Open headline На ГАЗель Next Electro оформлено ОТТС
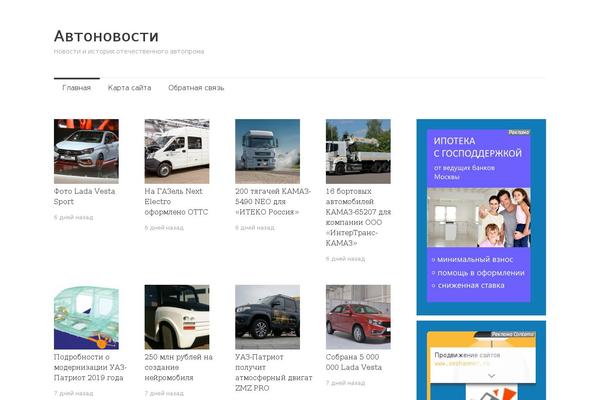This screenshot has height=400, width=600. coord(176,201)
